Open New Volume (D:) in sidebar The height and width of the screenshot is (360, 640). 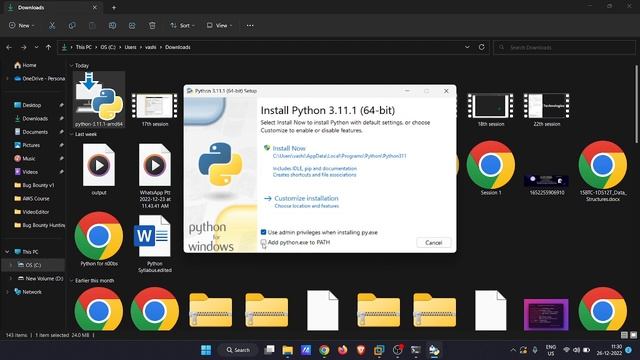[40, 278]
